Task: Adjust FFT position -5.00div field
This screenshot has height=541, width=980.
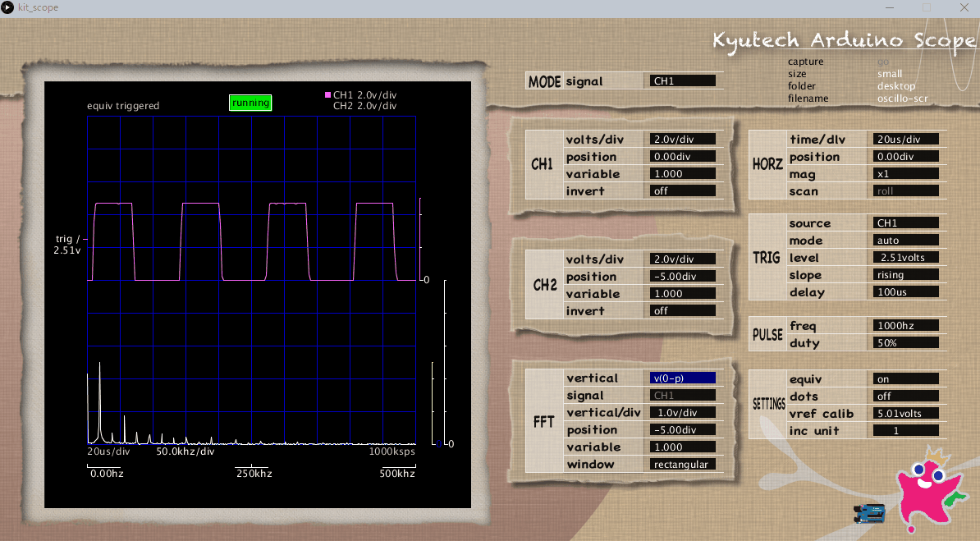Action: [x=683, y=429]
